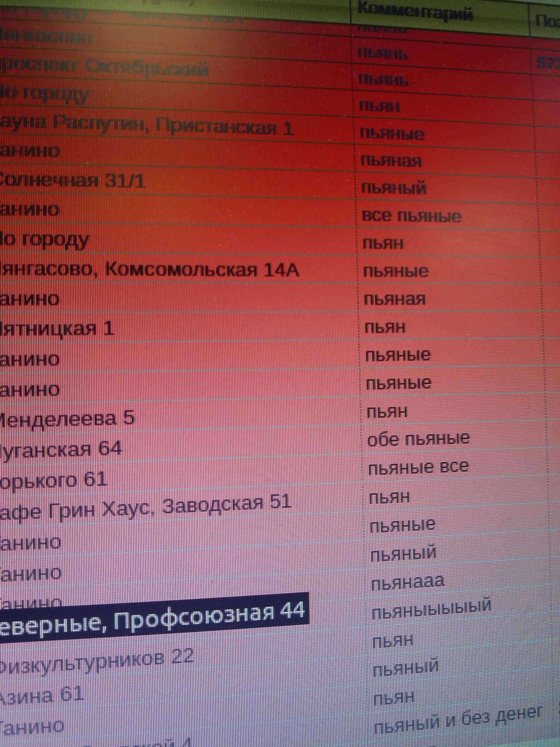Click the 'пьяные все' comment cell
The width and height of the screenshot is (560, 747).
418,468
